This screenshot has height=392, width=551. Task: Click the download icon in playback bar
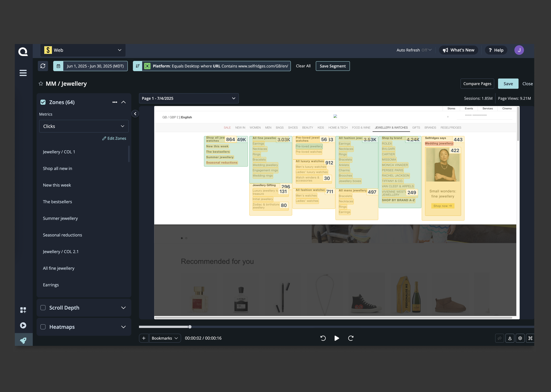pyautogui.click(x=510, y=338)
